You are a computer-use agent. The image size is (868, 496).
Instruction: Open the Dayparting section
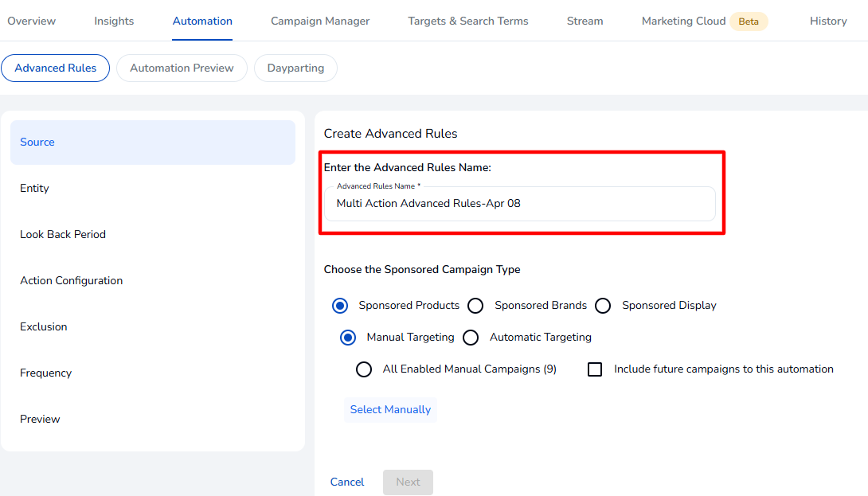click(x=295, y=68)
